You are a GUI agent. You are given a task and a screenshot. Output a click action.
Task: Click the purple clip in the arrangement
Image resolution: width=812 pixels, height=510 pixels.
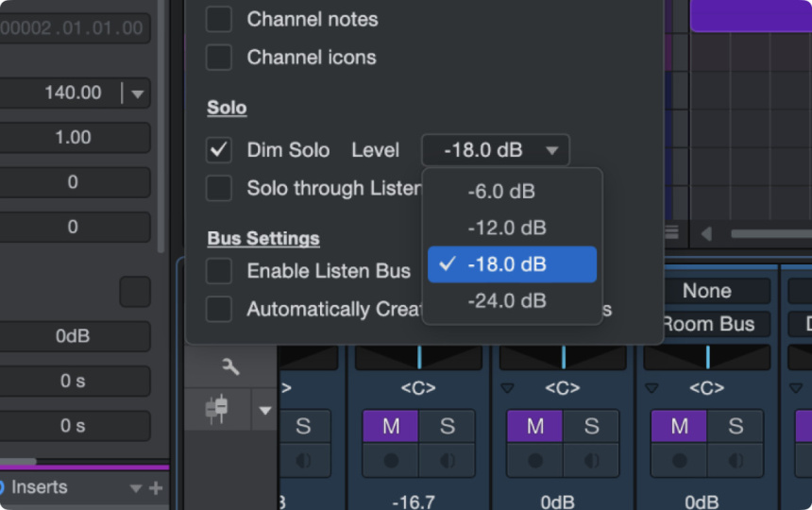coord(751,15)
